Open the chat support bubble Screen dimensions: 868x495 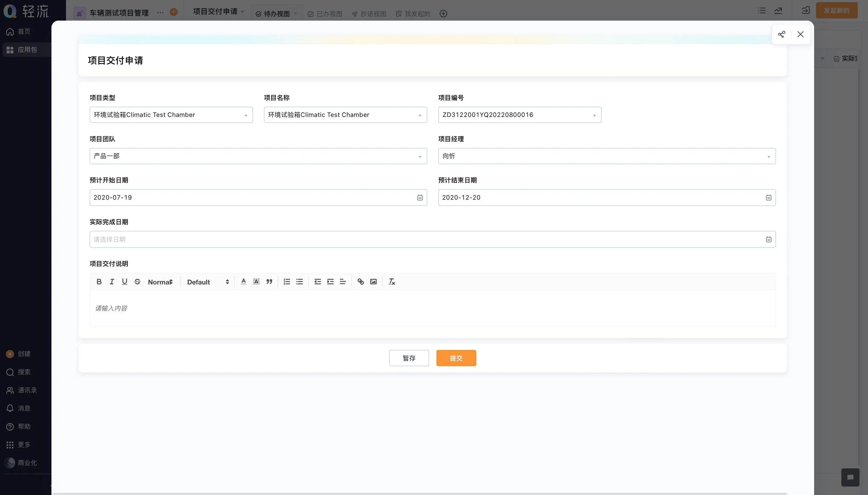[850, 477]
